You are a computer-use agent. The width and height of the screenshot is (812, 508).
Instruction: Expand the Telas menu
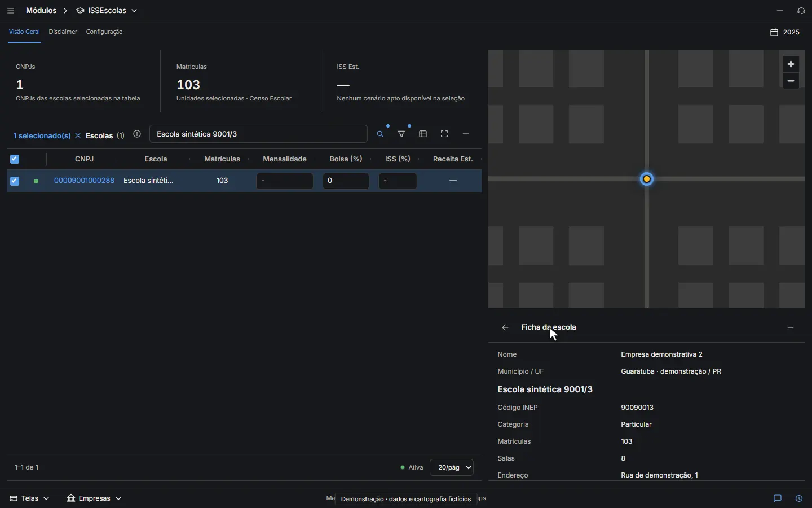point(29,498)
